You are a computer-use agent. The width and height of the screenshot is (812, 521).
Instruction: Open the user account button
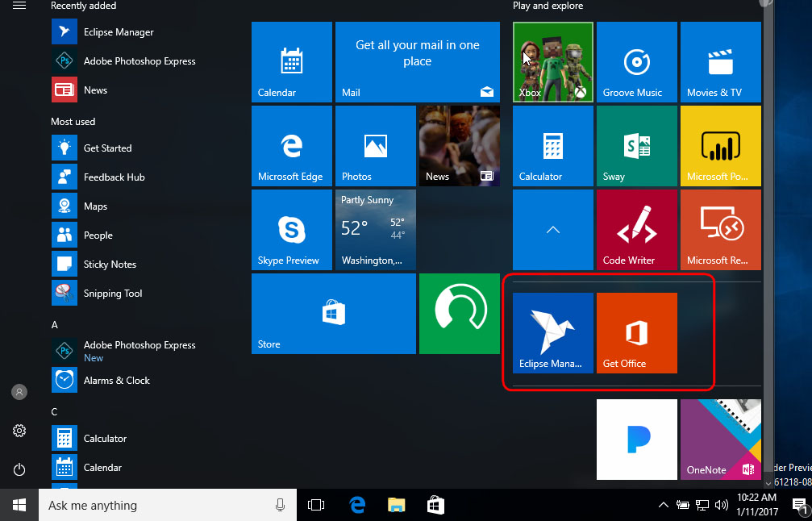pyautogui.click(x=19, y=392)
